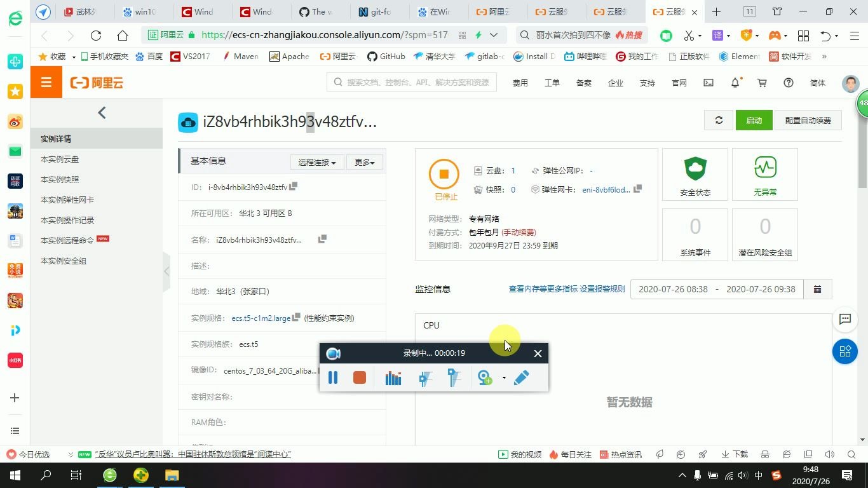Open the 安全状态 shield panel

coord(695,174)
